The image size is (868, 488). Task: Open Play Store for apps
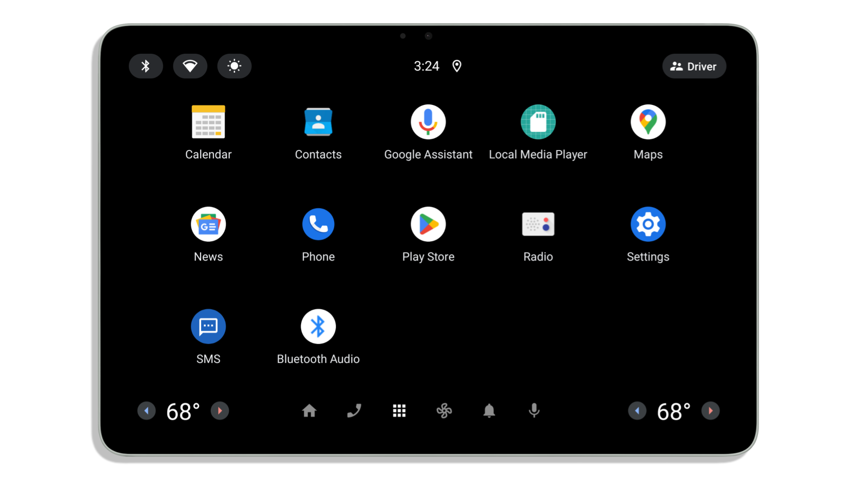click(x=428, y=224)
